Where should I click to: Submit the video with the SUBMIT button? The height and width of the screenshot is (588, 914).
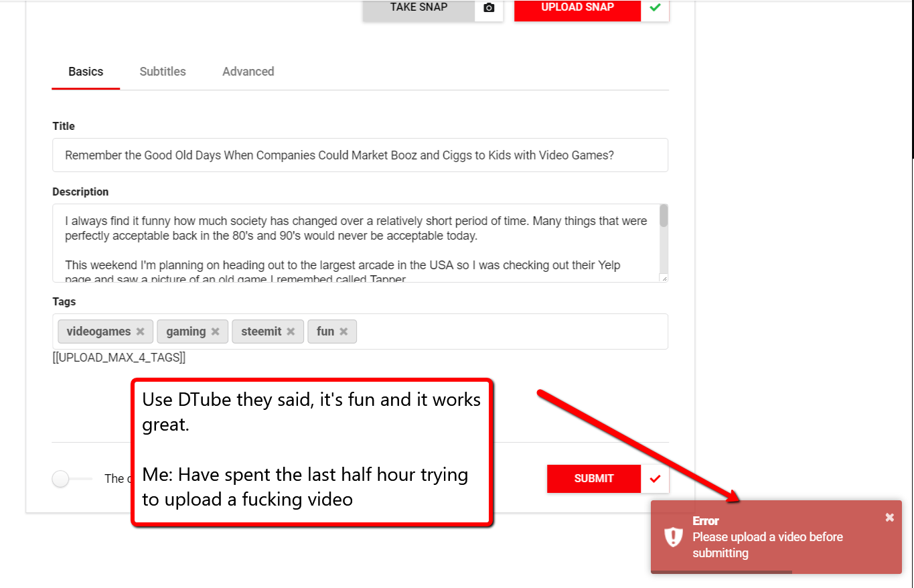pos(594,479)
